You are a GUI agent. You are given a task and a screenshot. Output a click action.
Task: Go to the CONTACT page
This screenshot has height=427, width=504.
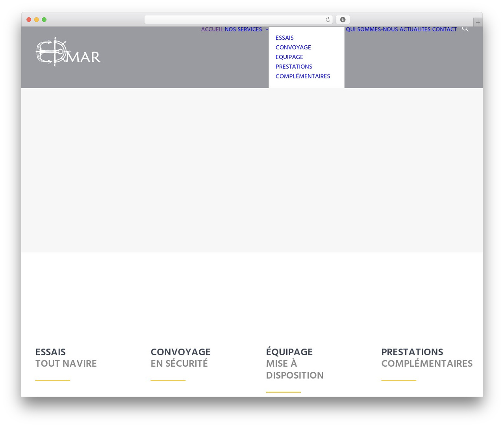444,30
